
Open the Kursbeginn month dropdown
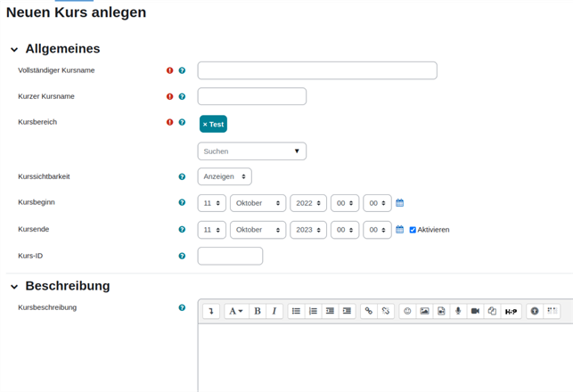pyautogui.click(x=258, y=203)
